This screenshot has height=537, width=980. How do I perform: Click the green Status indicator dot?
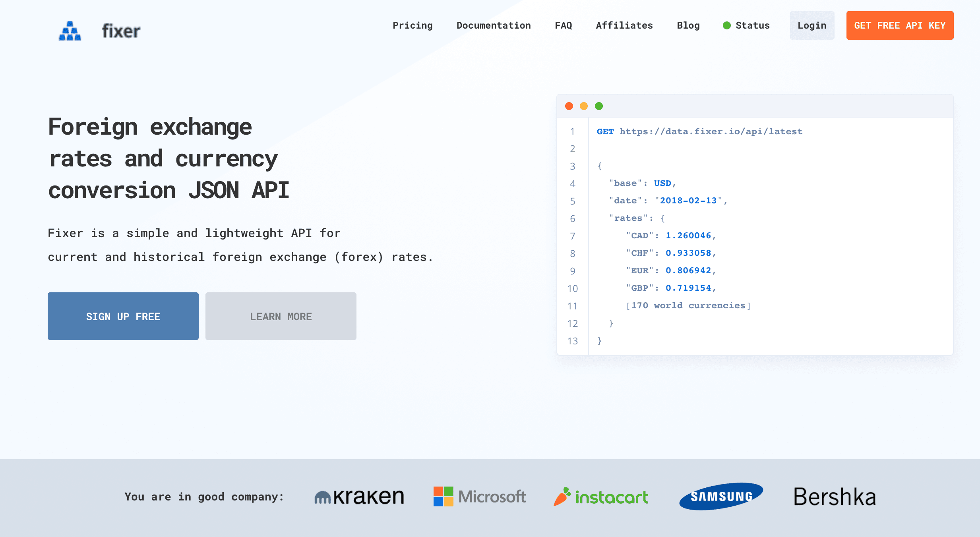coord(726,25)
